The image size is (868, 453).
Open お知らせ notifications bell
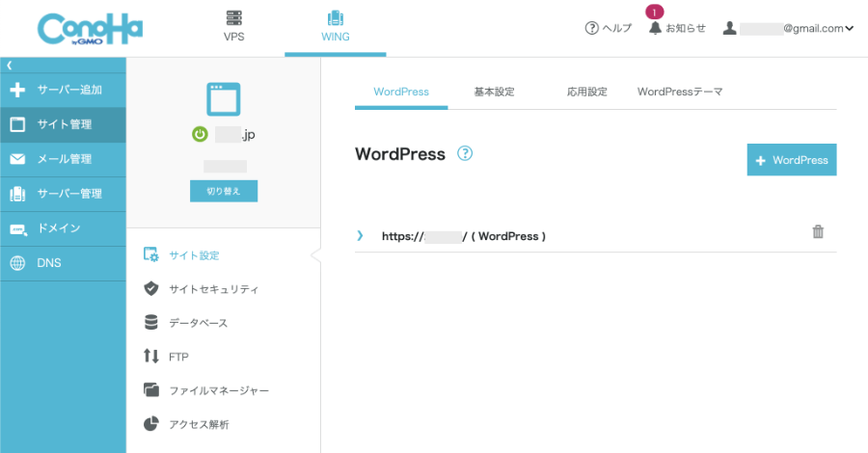pyautogui.click(x=678, y=28)
